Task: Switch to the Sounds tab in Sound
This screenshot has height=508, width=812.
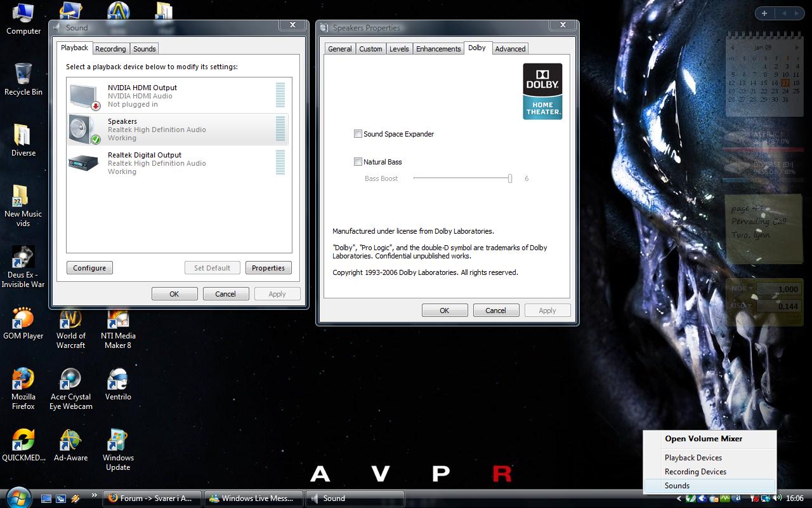Action: [x=145, y=49]
